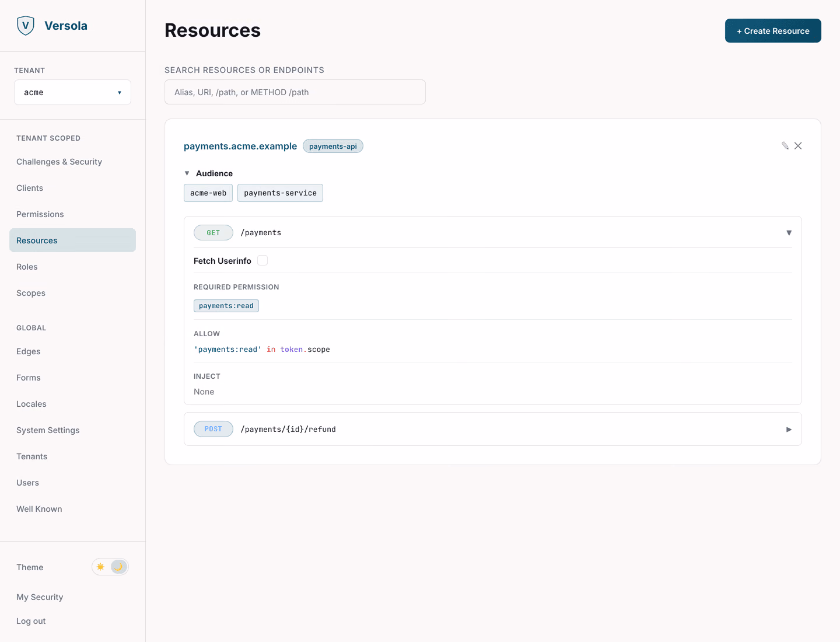Click the Create Resource button
The width and height of the screenshot is (840, 642).
point(773,31)
